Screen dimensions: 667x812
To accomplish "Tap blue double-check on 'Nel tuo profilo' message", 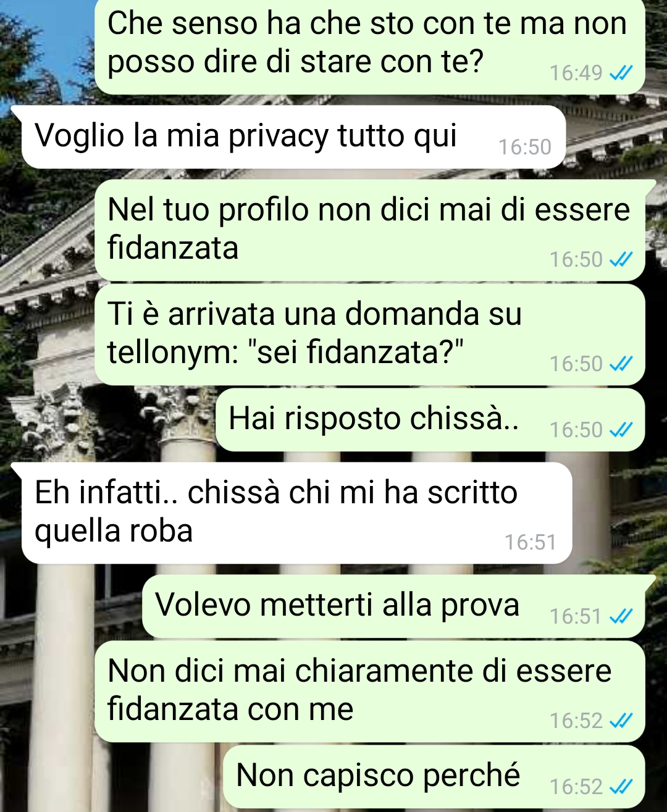I will (x=621, y=260).
